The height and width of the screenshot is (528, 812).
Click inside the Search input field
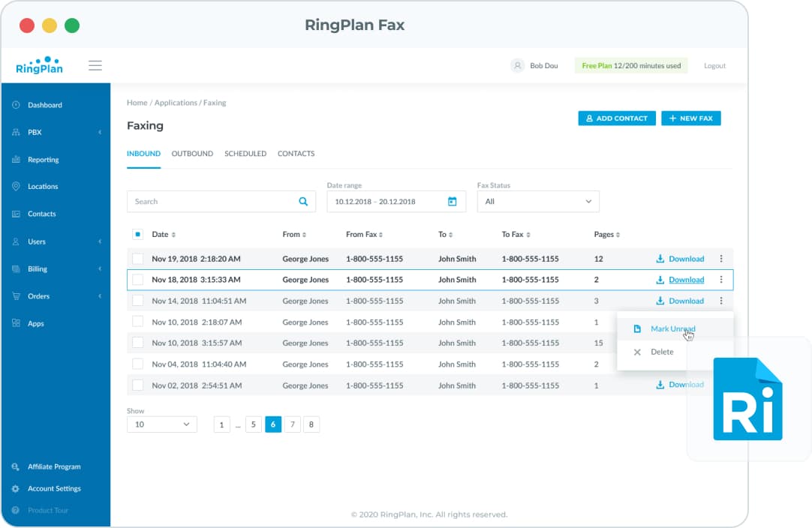coord(221,201)
